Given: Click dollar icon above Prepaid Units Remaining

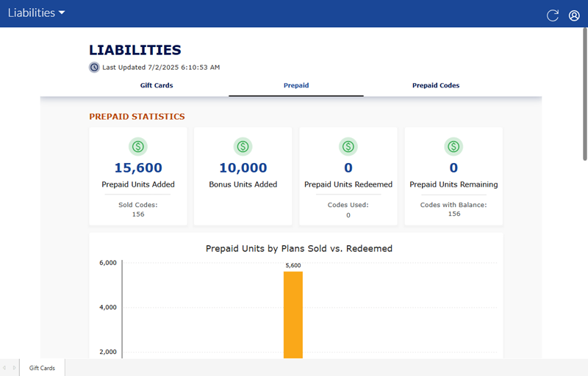Looking at the screenshot, I should click(453, 146).
